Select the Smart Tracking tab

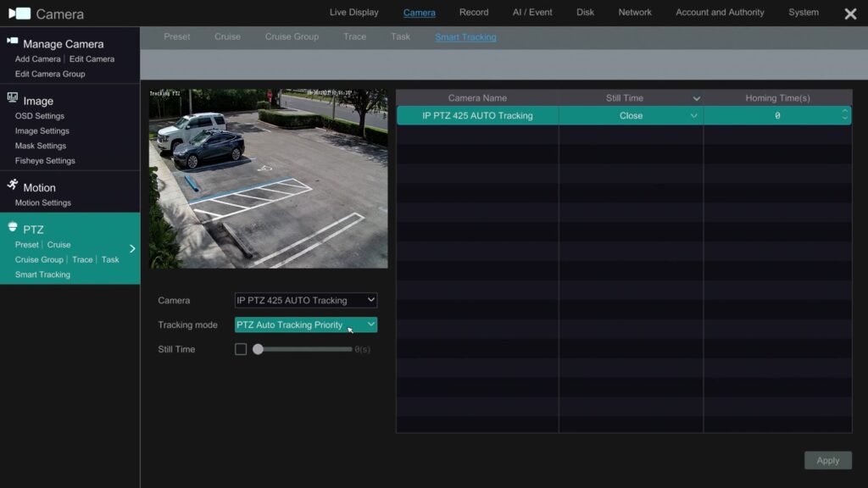[465, 37]
